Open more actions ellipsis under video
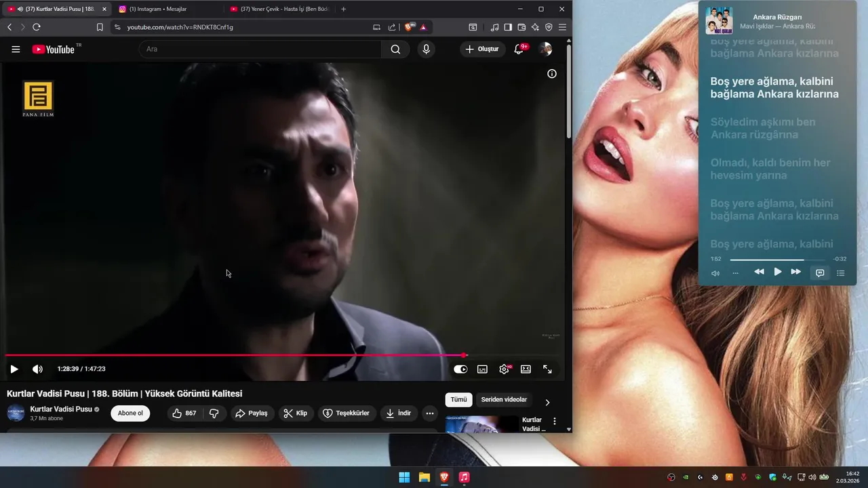The height and width of the screenshot is (488, 868). point(430,413)
